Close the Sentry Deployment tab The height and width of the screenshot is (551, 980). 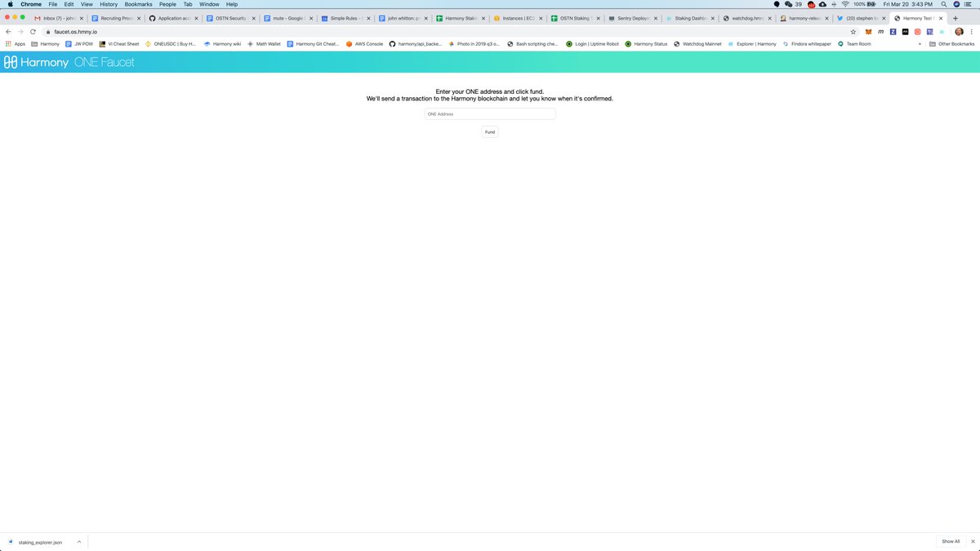point(656,18)
